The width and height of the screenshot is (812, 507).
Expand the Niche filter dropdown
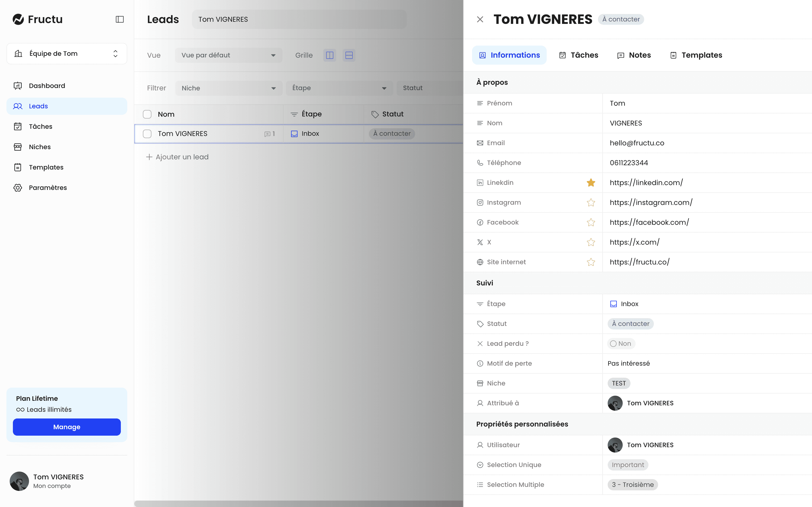(x=228, y=88)
